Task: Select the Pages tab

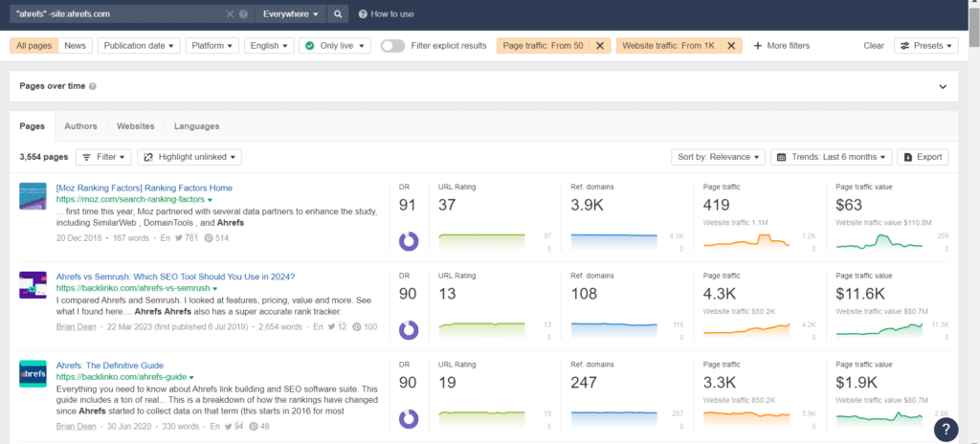Action: click(32, 125)
